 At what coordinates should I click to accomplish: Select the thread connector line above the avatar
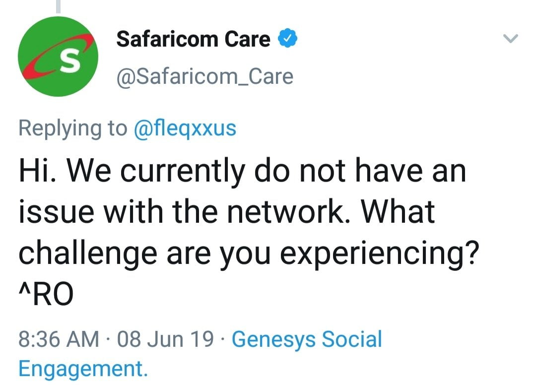pos(58,6)
